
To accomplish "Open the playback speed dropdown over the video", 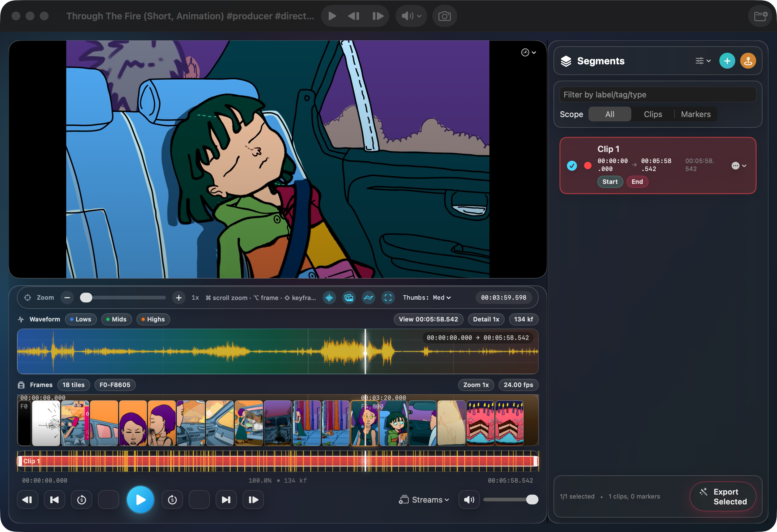I will pyautogui.click(x=528, y=52).
